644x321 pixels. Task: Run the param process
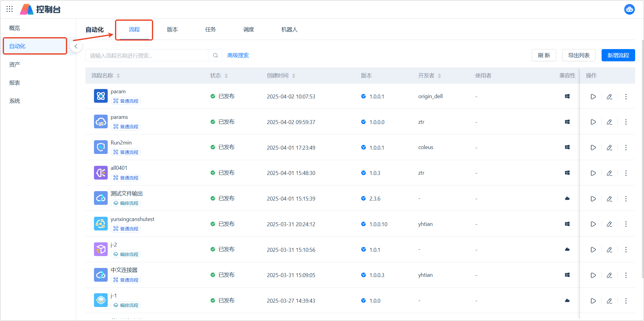pos(593,97)
